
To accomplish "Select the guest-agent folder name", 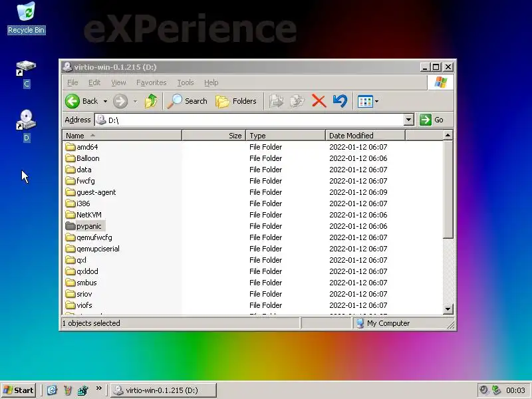I will pyautogui.click(x=96, y=192).
